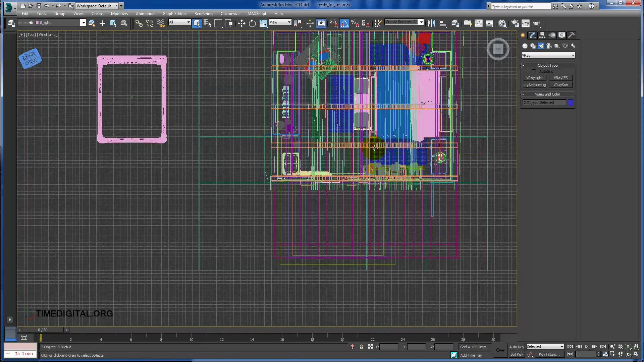Open the Modifiers menu
Screen dimensions: 644x362
(x=119, y=14)
